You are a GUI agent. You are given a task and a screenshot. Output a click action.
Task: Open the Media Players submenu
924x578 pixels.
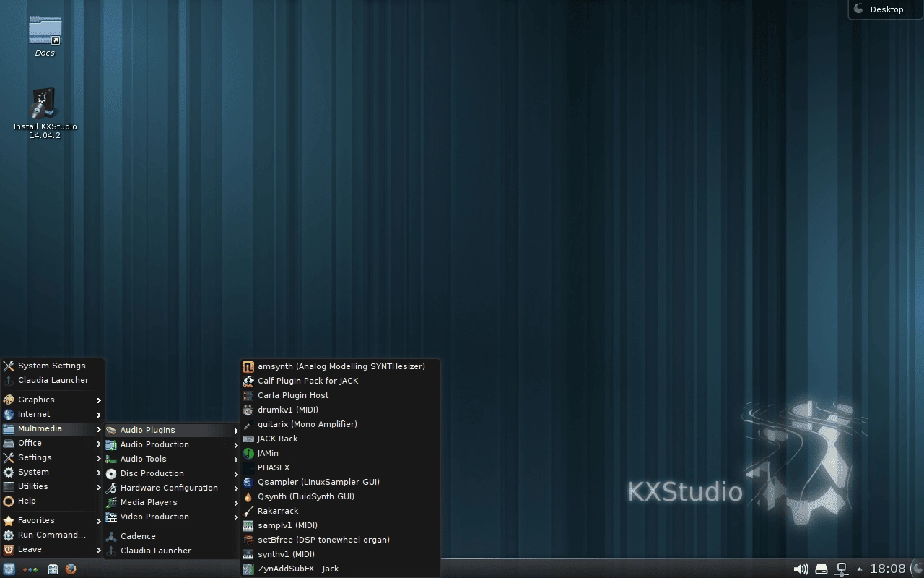coord(172,502)
